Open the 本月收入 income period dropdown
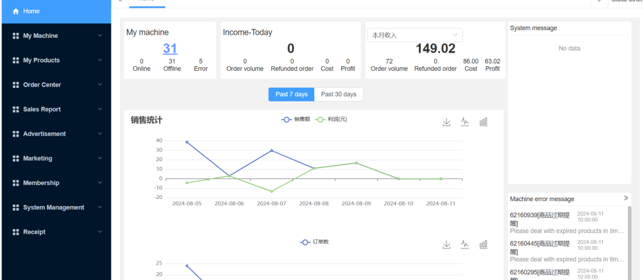This screenshot has width=644, height=280. 415,35
